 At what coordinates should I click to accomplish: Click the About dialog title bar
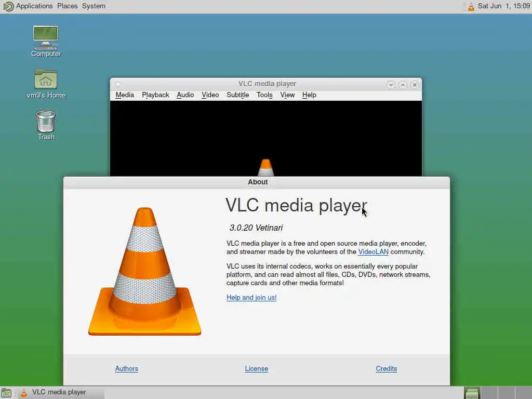pyautogui.click(x=257, y=182)
